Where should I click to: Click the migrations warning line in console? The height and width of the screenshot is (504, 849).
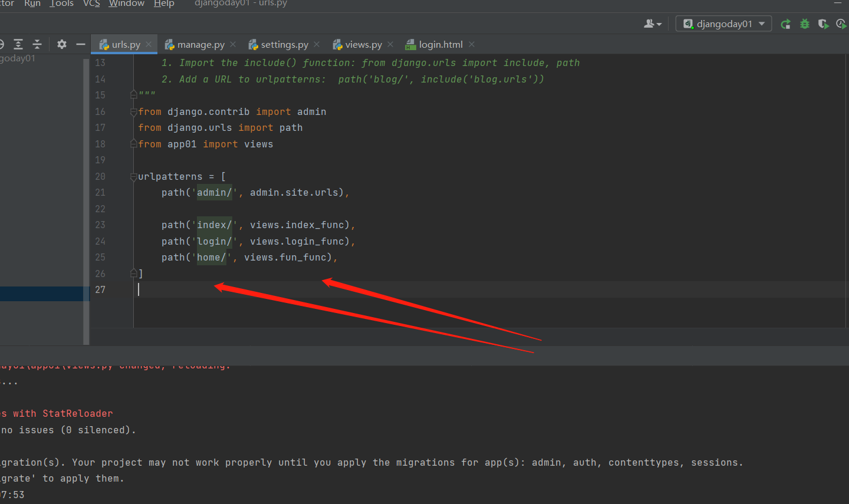pyautogui.click(x=371, y=463)
